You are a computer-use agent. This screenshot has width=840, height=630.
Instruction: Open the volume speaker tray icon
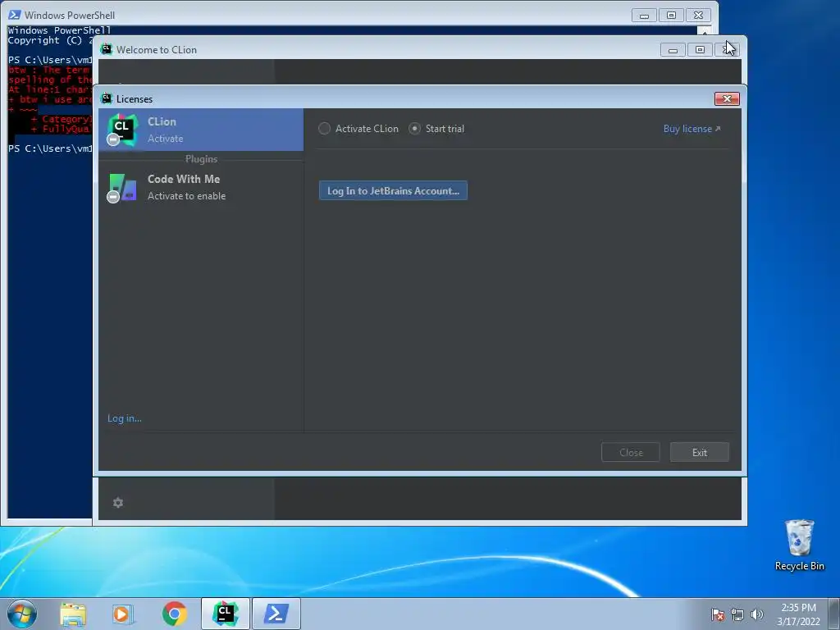click(757, 614)
